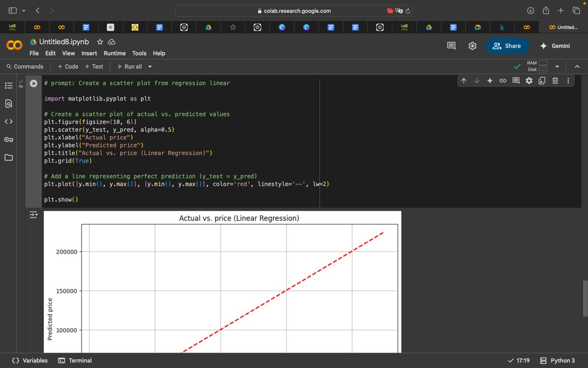The width and height of the screenshot is (588, 368).
Task: Open Colab settings gear in the header
Action: tap(472, 46)
